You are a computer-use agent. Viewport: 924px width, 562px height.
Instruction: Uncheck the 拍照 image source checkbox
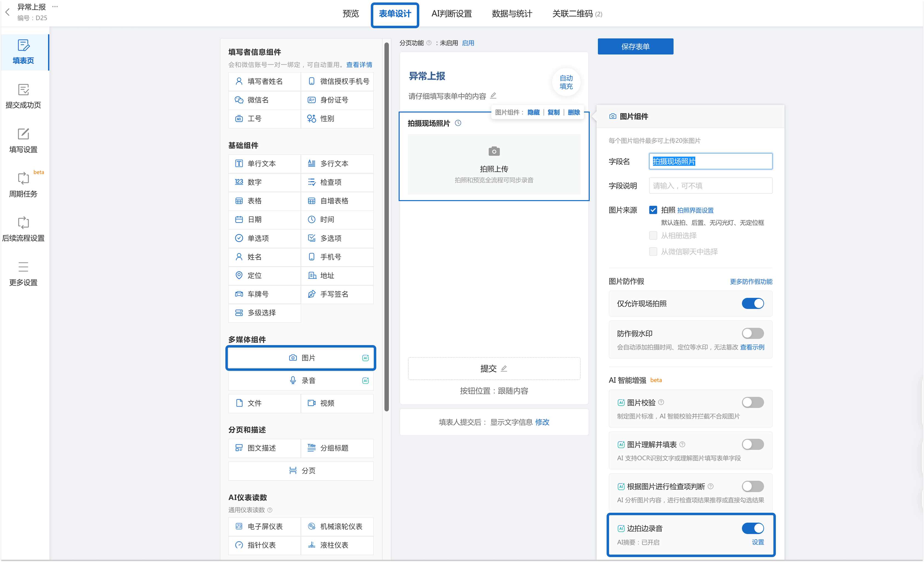[653, 210]
